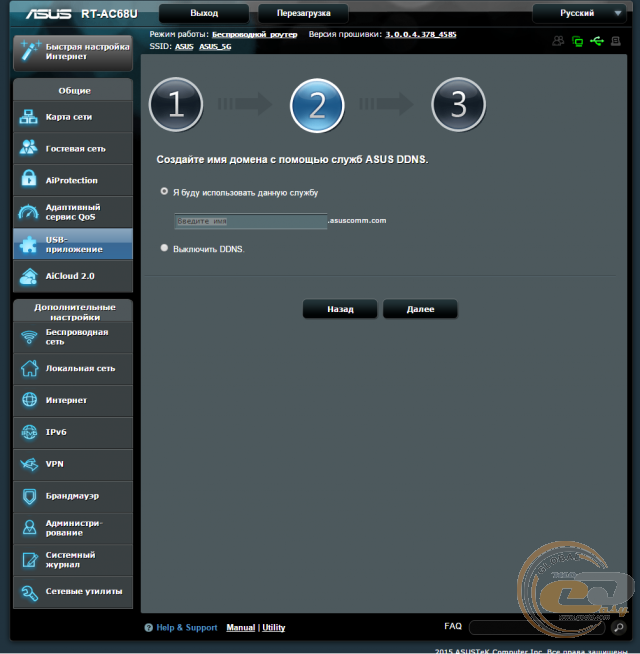Open the Сетевые утилиты menu item
Viewport: 640px width, 654px height.
pos(73,592)
